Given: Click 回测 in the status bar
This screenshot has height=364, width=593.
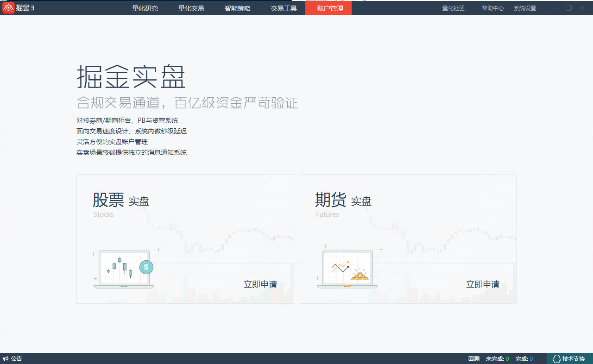Looking at the screenshot, I should [474, 359].
